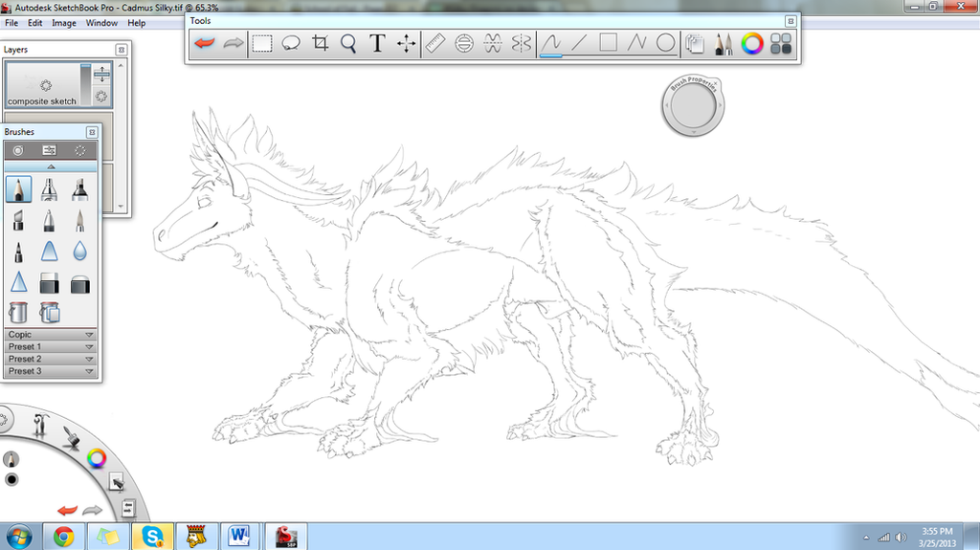Select the freehand Draw Style tool

[x=551, y=44]
